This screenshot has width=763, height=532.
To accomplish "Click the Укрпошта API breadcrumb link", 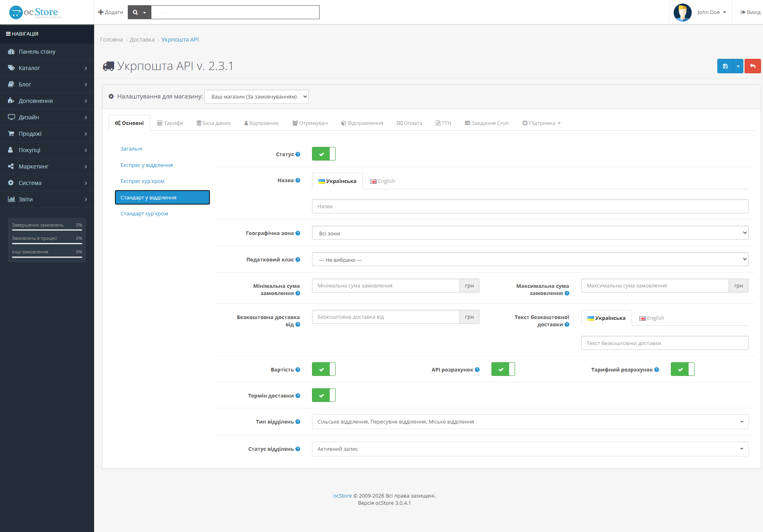I will (180, 40).
